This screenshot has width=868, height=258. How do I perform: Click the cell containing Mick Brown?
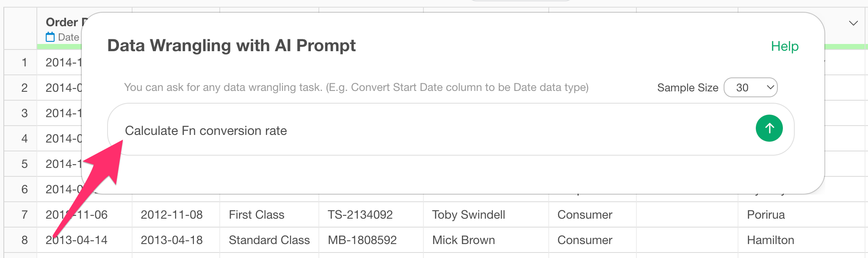[x=486, y=240]
